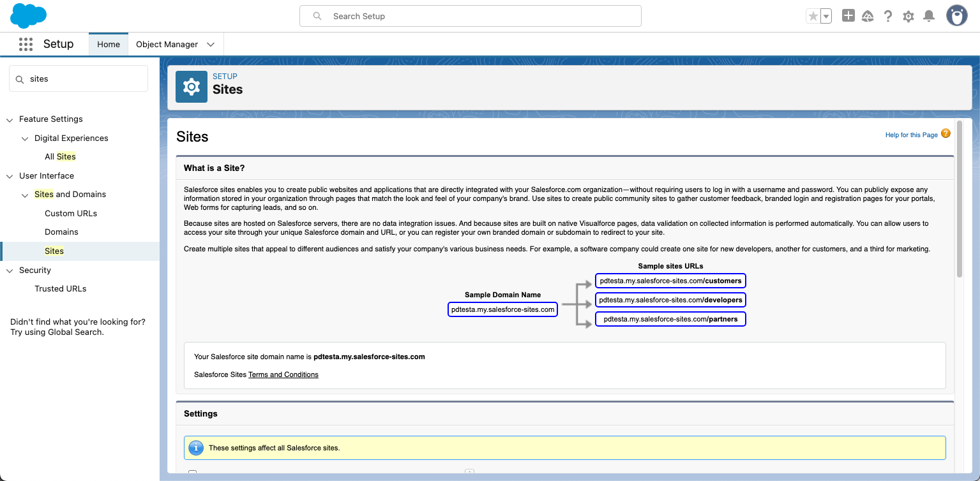The height and width of the screenshot is (481, 980).
Task: Select Custom URLs in the sidebar
Action: (x=71, y=213)
